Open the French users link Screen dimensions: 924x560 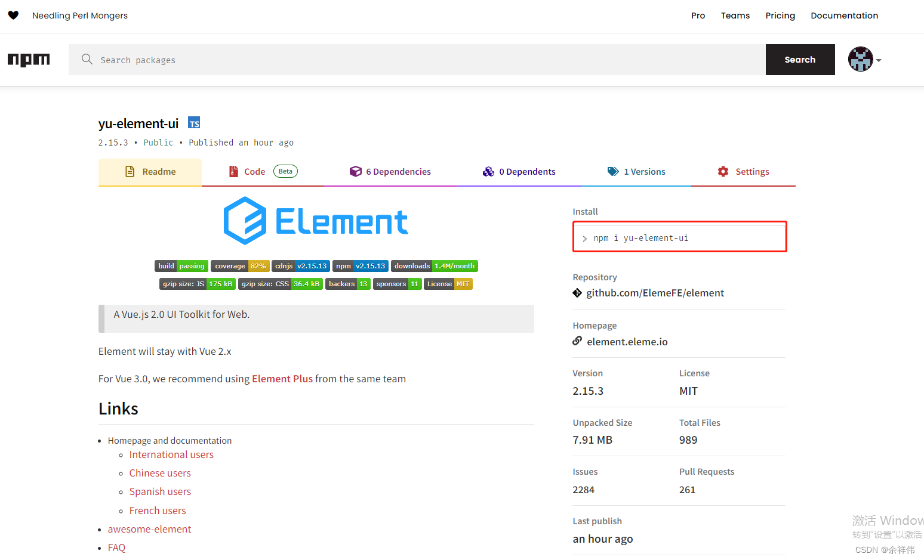158,511
